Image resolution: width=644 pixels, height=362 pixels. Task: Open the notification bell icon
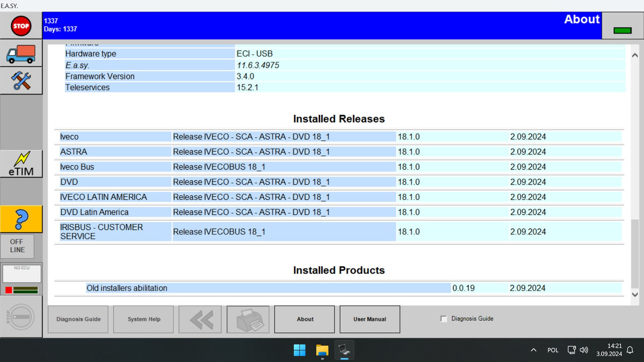(630, 350)
